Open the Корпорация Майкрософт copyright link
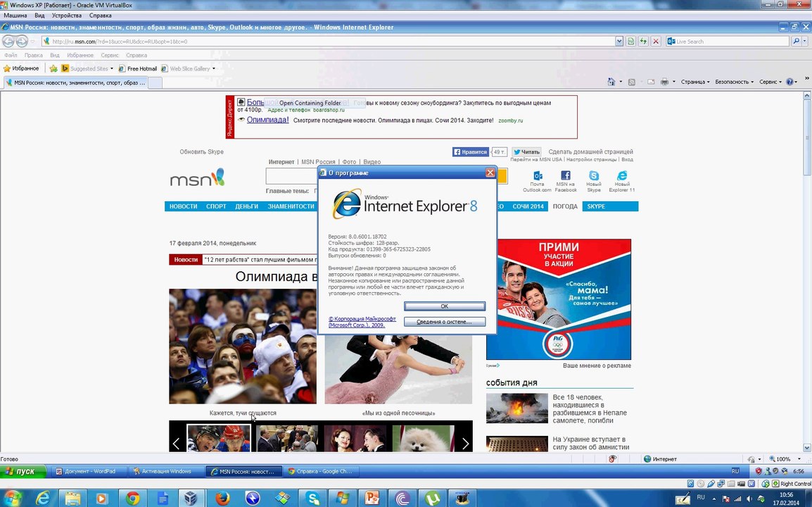This screenshot has width=812, height=507. coord(362,322)
